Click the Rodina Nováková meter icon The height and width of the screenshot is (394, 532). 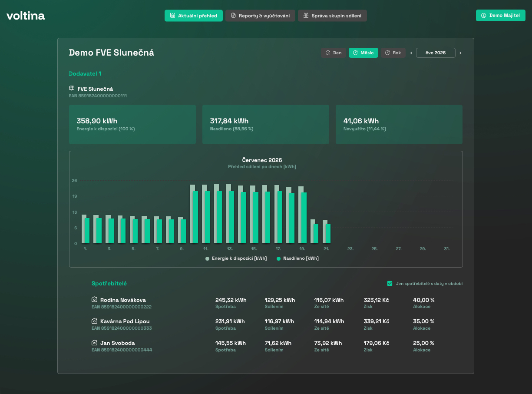[x=94, y=300]
